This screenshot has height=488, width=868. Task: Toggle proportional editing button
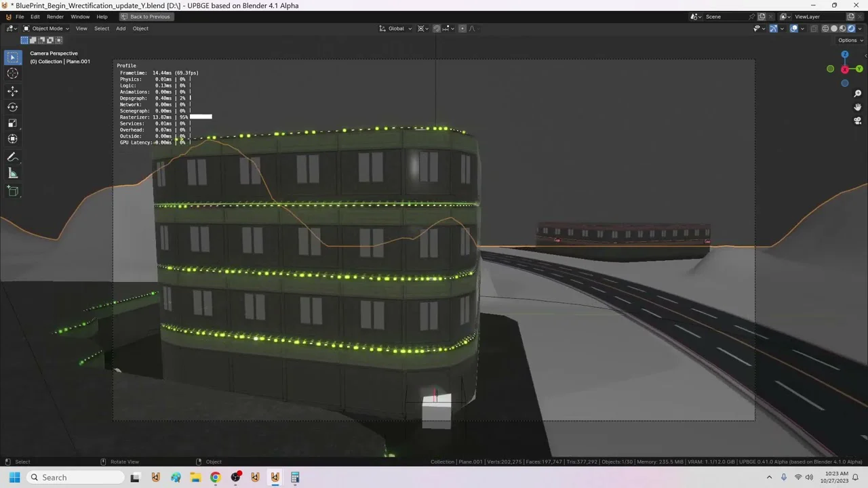click(462, 28)
